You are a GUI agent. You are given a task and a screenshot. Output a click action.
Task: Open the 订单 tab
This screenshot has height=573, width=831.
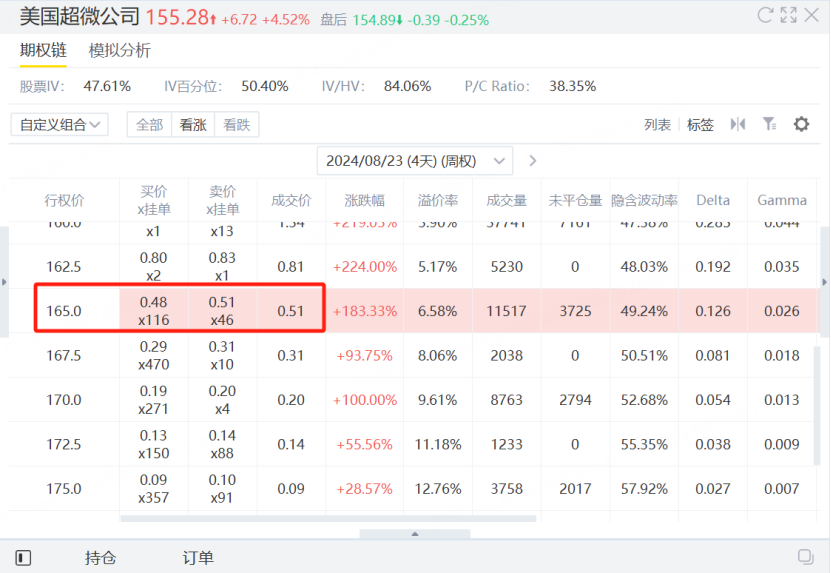pyautogui.click(x=198, y=558)
